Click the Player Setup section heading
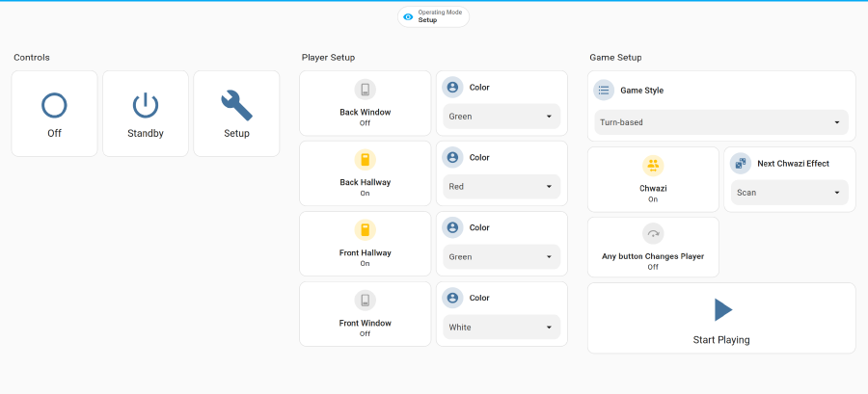 click(x=328, y=58)
